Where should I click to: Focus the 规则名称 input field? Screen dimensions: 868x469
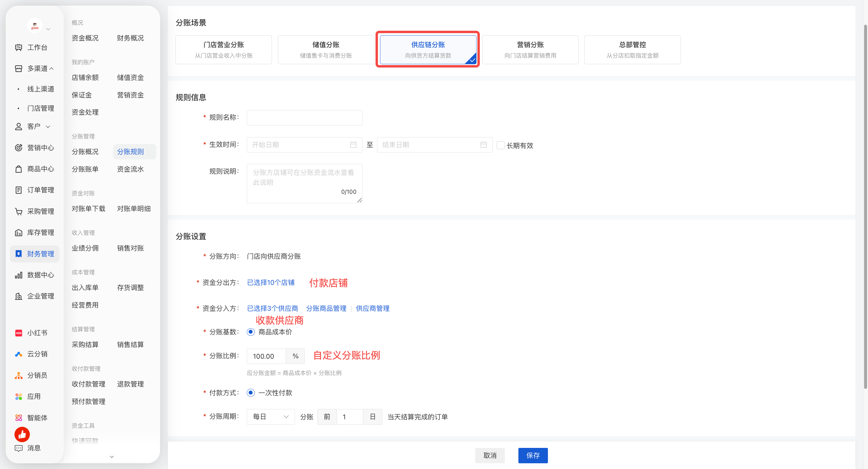[304, 118]
